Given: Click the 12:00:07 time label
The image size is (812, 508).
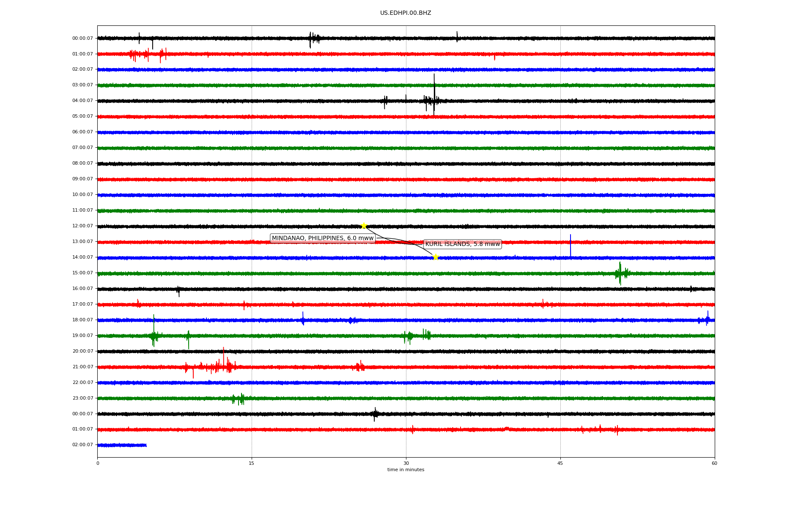Looking at the screenshot, I should (x=82, y=226).
